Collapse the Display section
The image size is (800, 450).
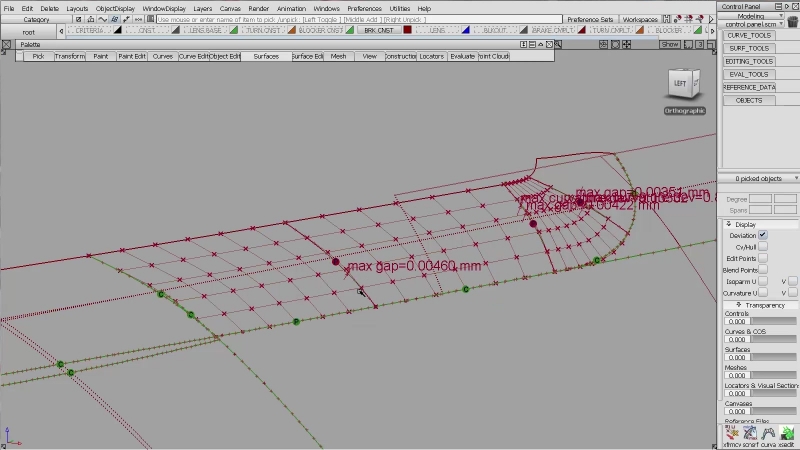[729, 224]
